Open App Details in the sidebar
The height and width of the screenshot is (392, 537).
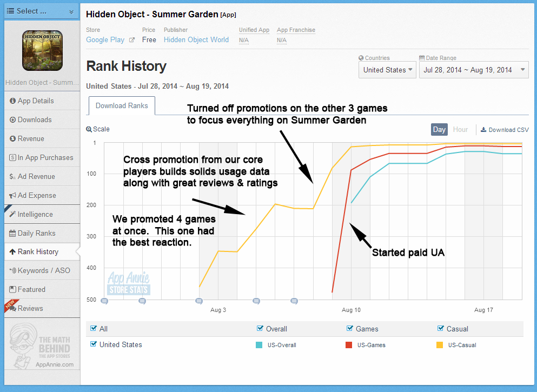point(42,101)
